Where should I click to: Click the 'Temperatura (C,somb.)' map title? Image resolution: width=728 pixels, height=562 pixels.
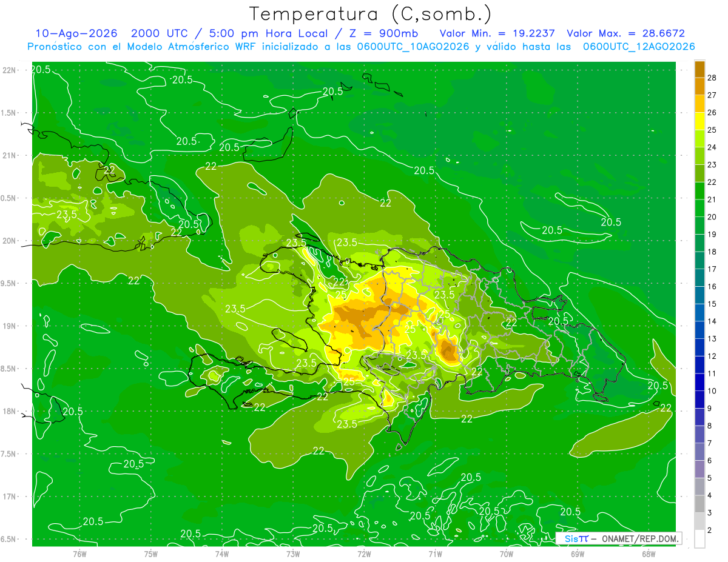371,14
